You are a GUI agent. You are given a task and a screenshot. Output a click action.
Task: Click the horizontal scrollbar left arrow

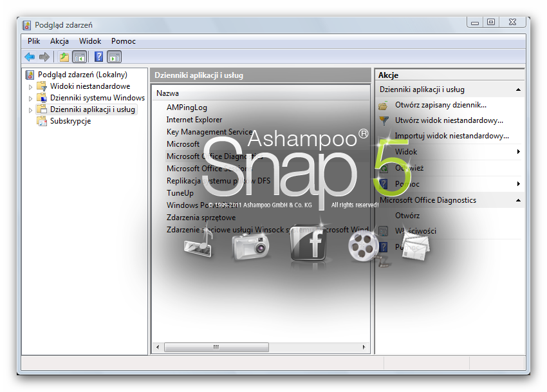point(158,347)
